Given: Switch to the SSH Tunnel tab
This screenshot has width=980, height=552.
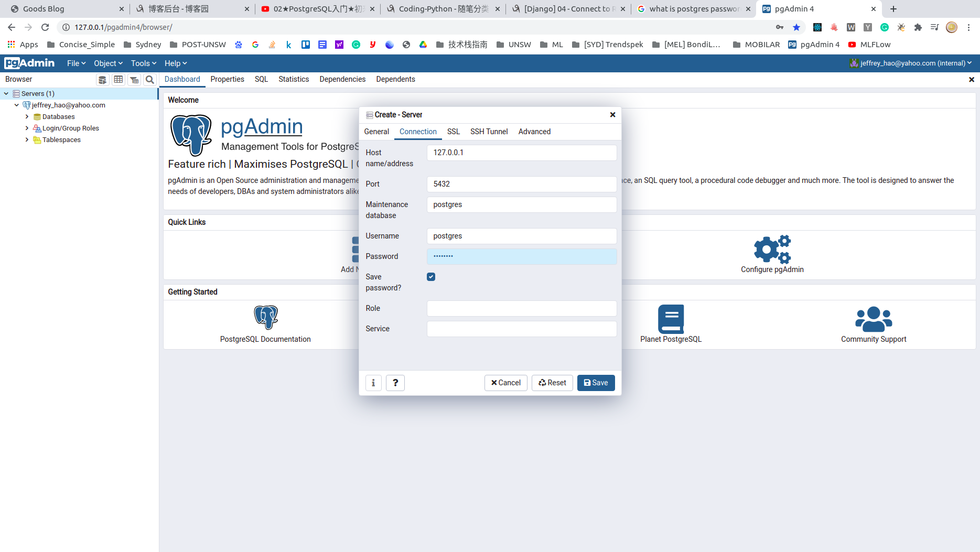Looking at the screenshot, I should point(489,132).
